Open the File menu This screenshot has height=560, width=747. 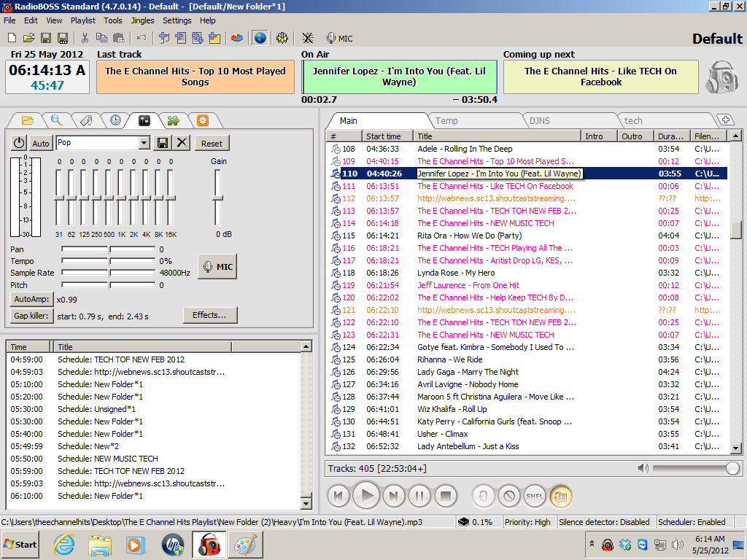(9, 20)
